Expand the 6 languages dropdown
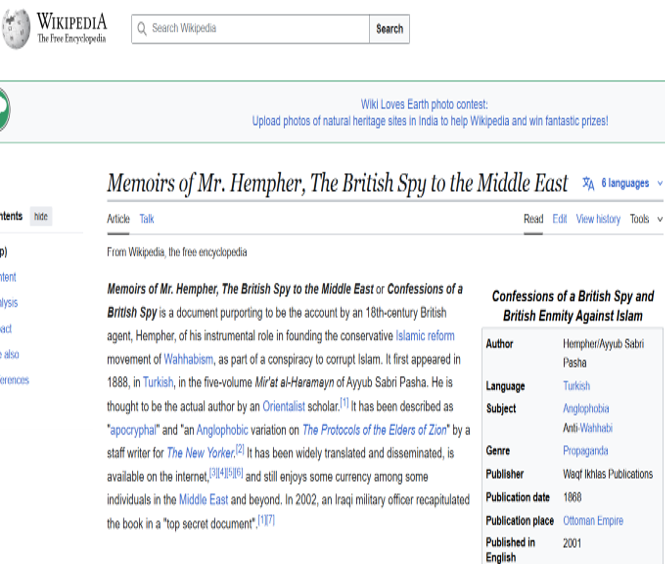Viewport: 665px width, 564px height. point(631,183)
